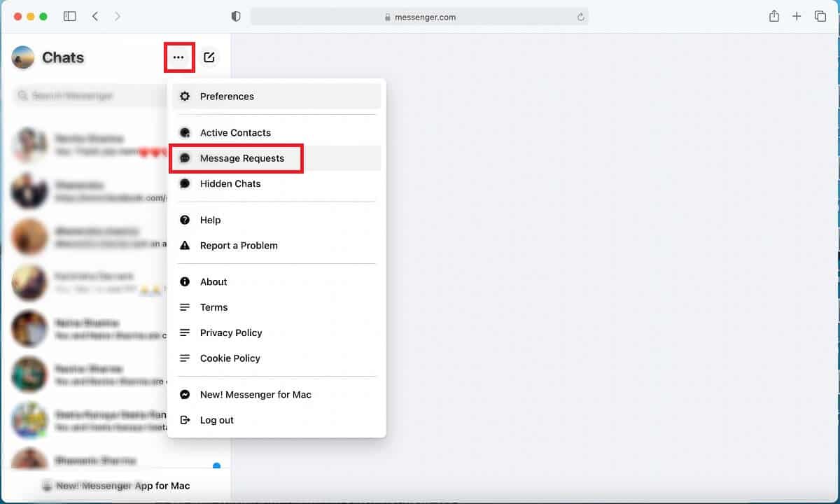Click the Preferences gear icon
Screen dimensions: 840x504
coord(184,96)
